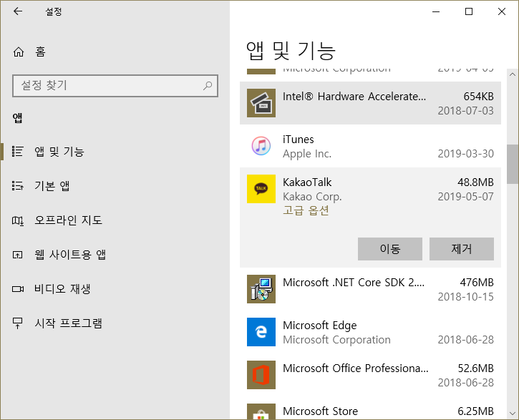
Task: Select the iTunes app name
Action: [299, 140]
